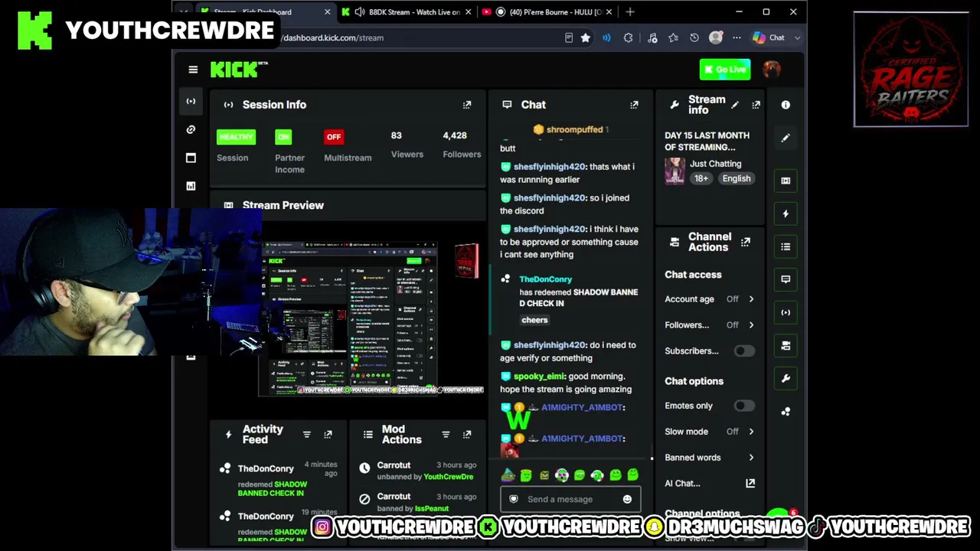Bookmark this page with the star icon

586,37
